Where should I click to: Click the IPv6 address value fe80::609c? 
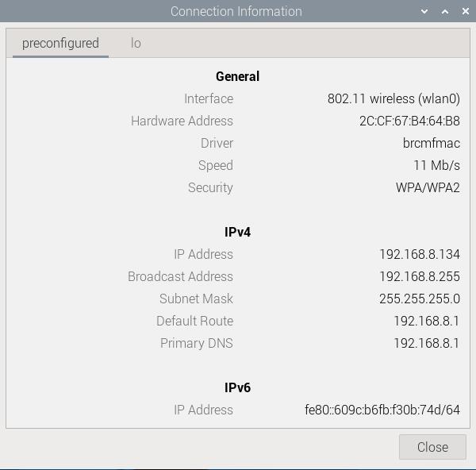pyautogui.click(x=382, y=410)
